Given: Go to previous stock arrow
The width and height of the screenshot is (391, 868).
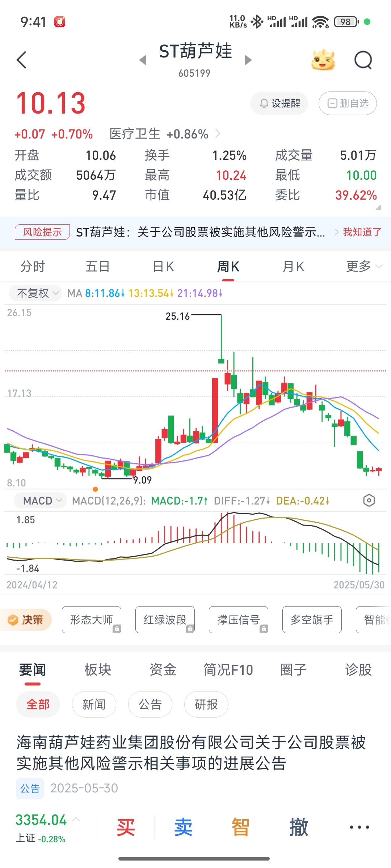Looking at the screenshot, I should 143,60.
